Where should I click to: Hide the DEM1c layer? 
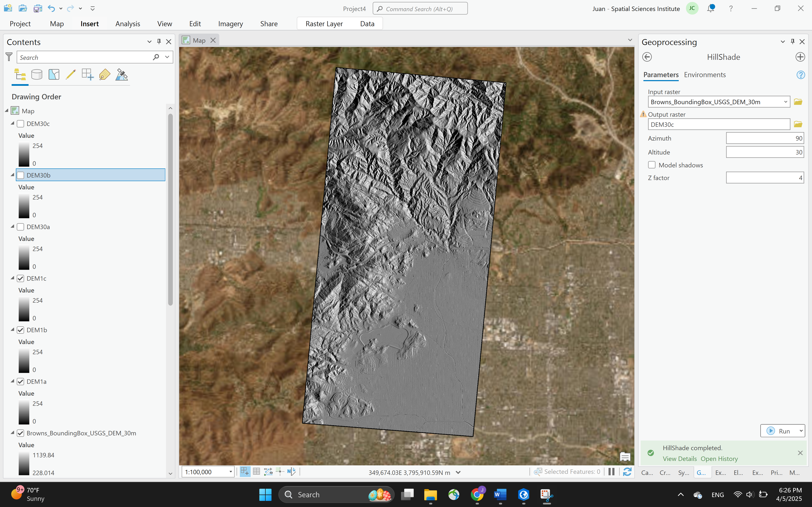(x=21, y=278)
